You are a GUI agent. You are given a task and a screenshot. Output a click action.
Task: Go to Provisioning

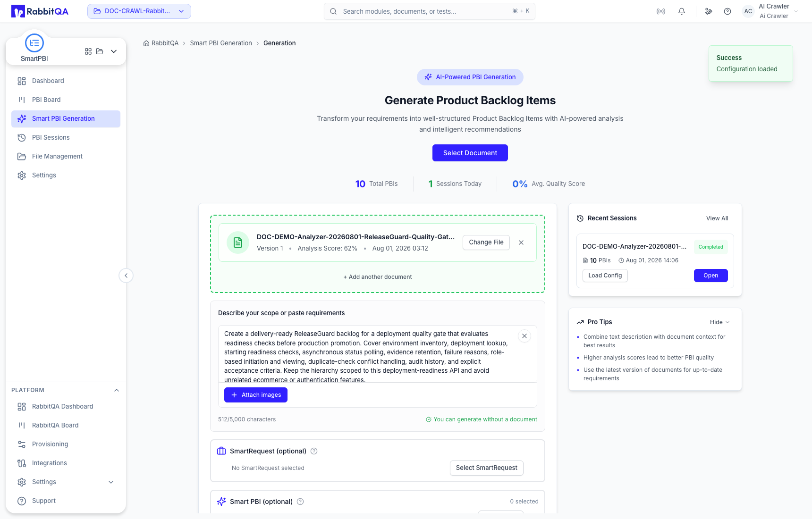pos(66,444)
